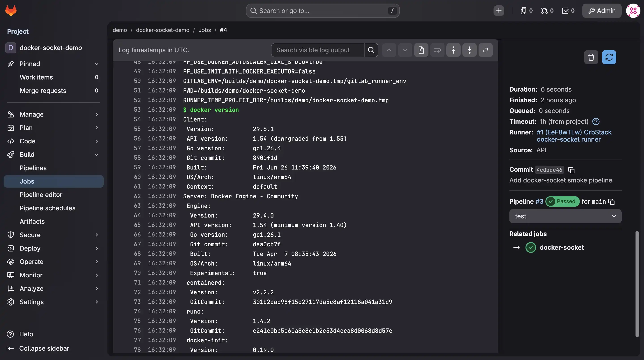
Task: Copy the branch name main
Action: pos(611,201)
